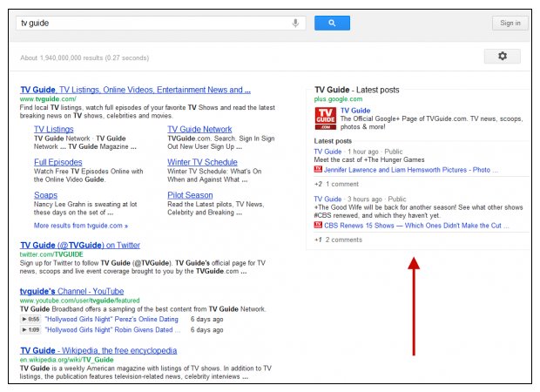
Task: Click 'Meet the cast of +The Hunger Games' text
Action: 369,159
